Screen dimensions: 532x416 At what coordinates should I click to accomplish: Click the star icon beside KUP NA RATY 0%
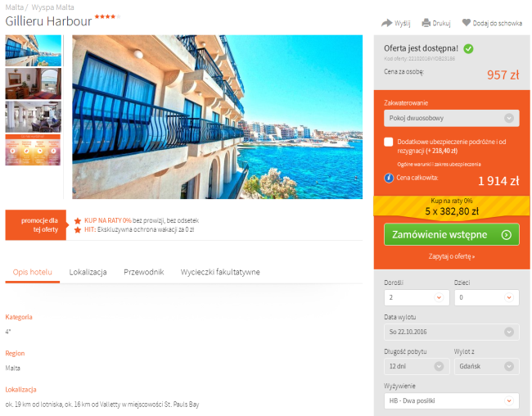click(78, 221)
